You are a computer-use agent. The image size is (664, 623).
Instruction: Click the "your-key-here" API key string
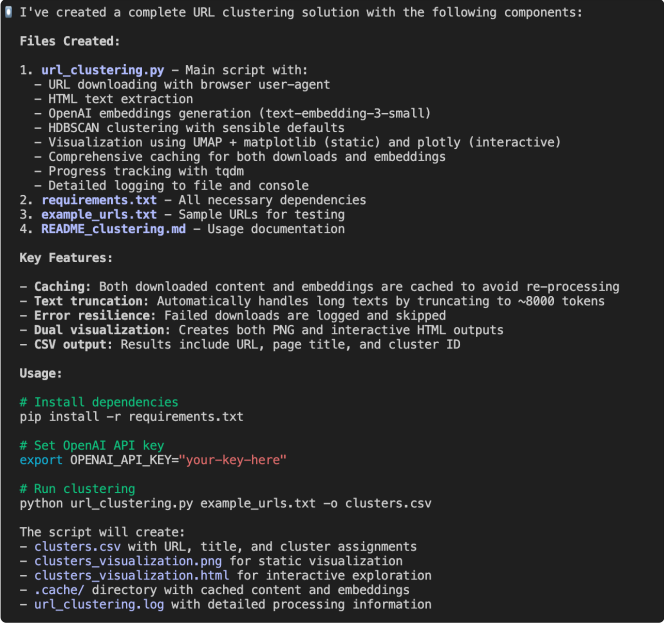tap(235, 460)
